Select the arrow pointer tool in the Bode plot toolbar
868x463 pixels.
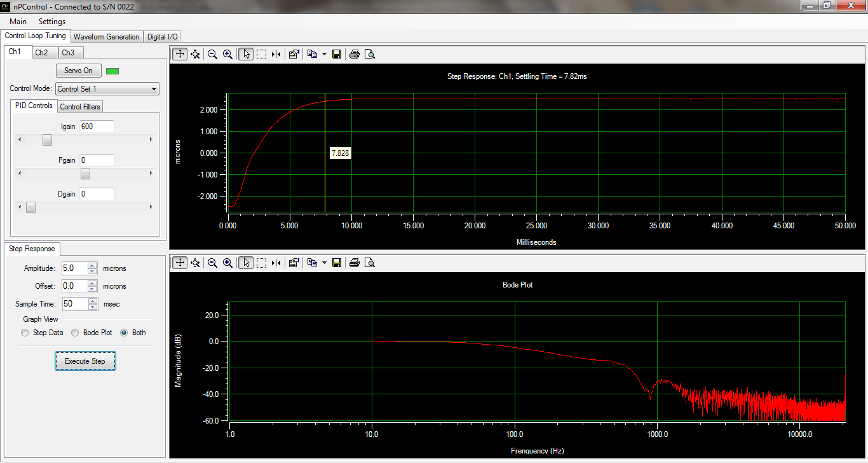(246, 262)
